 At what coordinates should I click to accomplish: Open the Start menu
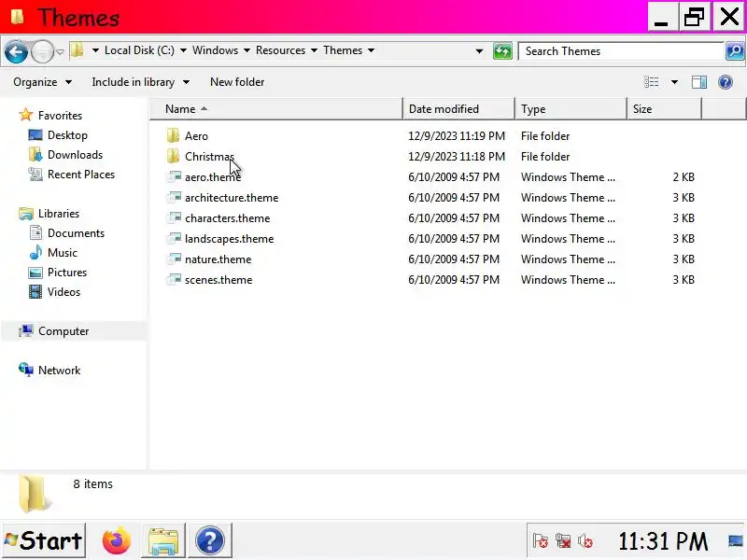tap(44, 540)
